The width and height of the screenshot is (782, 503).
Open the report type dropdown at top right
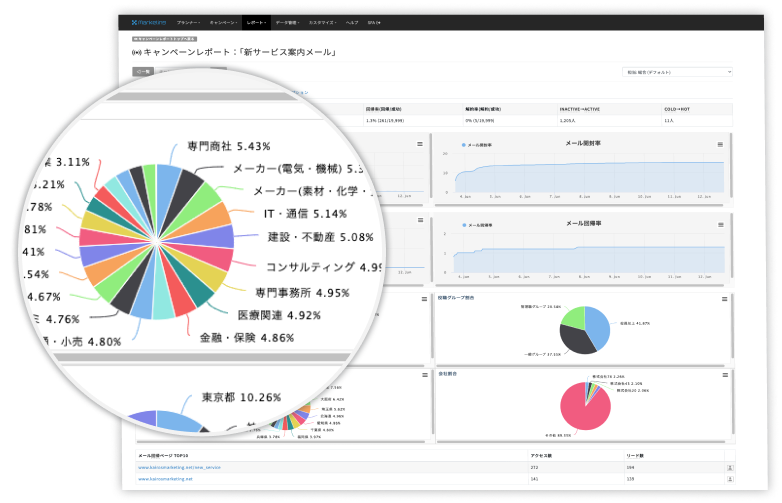pyautogui.click(x=677, y=72)
